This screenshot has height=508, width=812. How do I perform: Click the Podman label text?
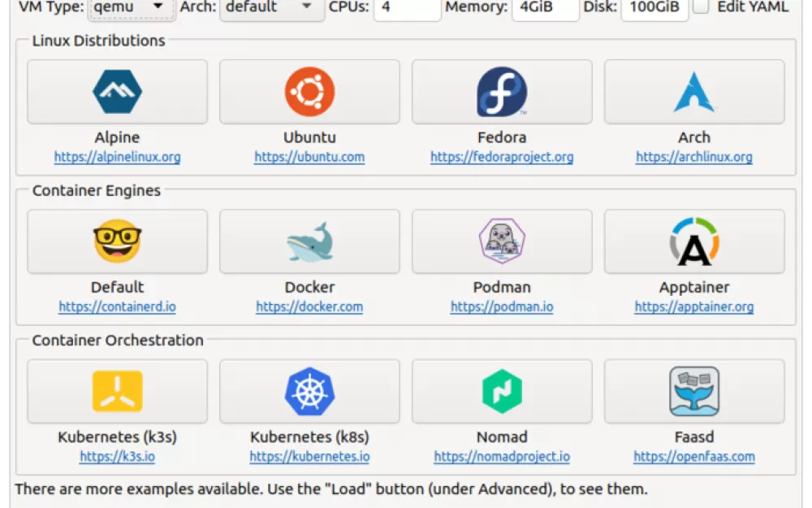502,287
